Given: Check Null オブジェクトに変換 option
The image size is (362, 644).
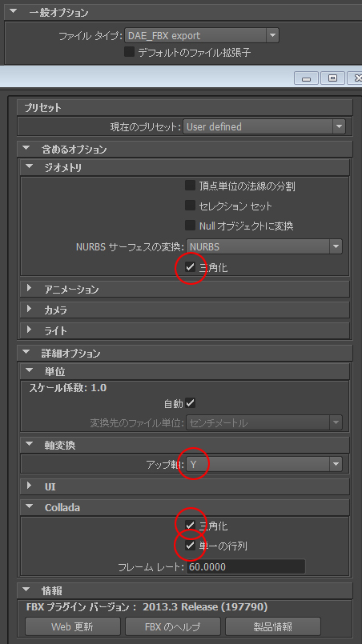Looking at the screenshot, I should 190,225.
